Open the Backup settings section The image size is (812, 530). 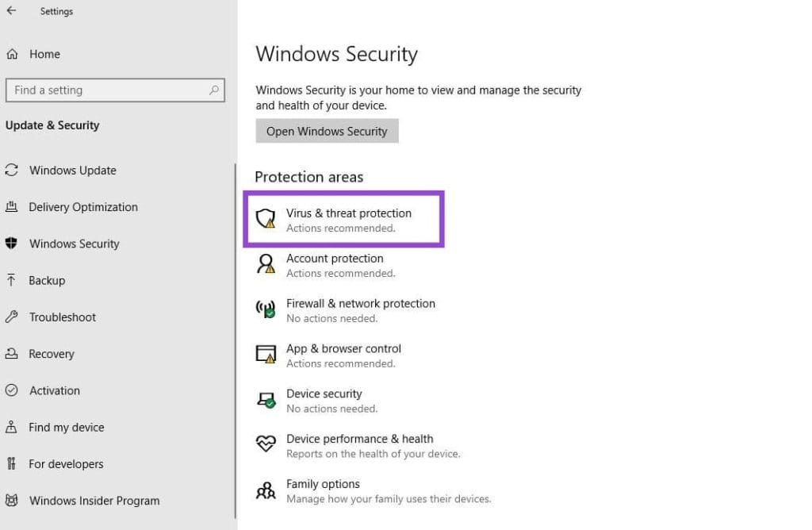(47, 281)
